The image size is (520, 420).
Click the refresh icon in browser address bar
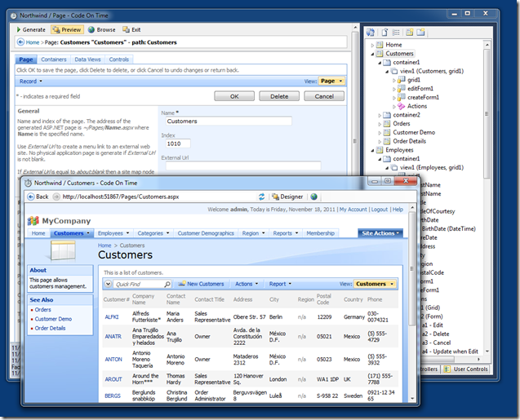pyautogui.click(x=262, y=197)
